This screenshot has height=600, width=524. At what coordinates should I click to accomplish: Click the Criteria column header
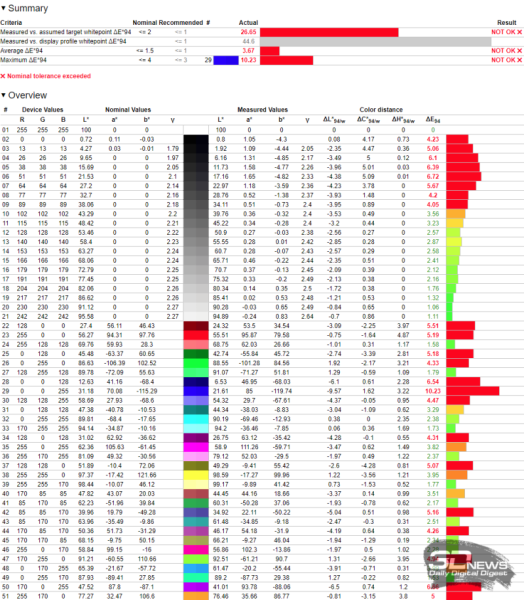[11, 23]
